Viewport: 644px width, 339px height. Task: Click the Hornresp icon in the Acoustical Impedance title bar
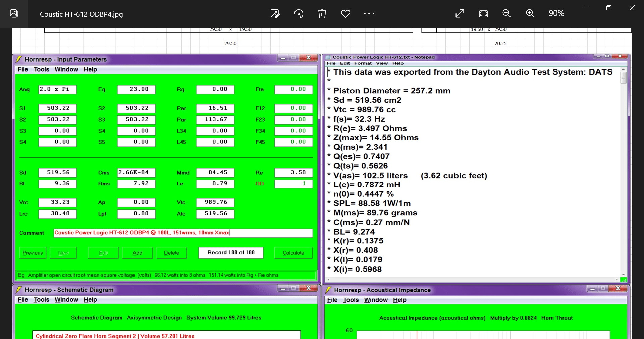pyautogui.click(x=328, y=290)
